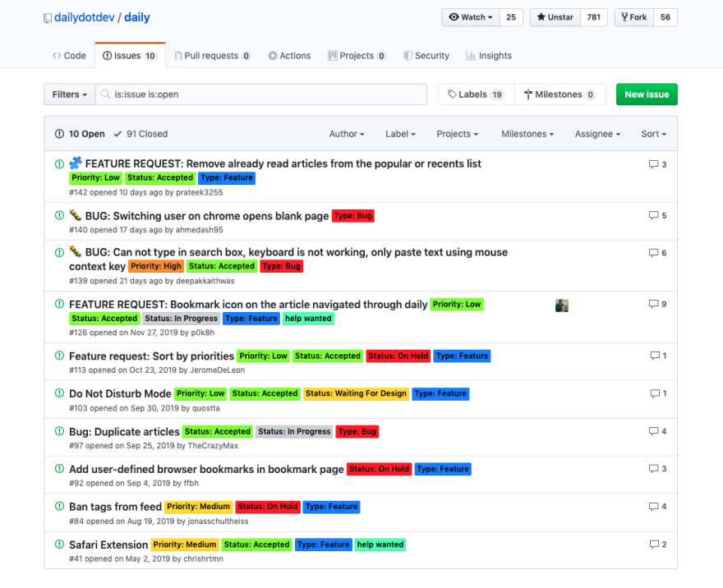Click Priority: Medium label on Ban tags issue
This screenshot has width=723, height=588.
tap(198, 507)
